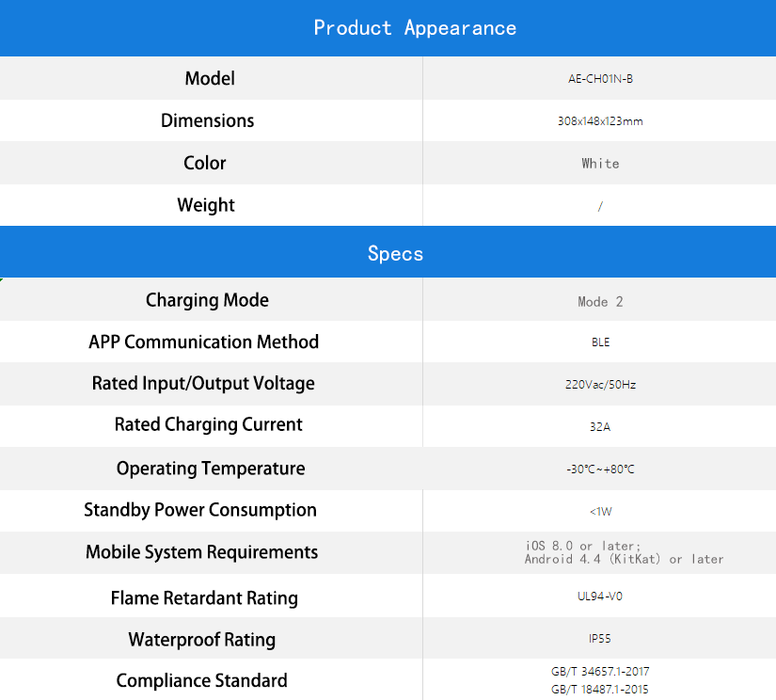Select the Dimensions label cell
This screenshot has width=776, height=700.
click(208, 120)
